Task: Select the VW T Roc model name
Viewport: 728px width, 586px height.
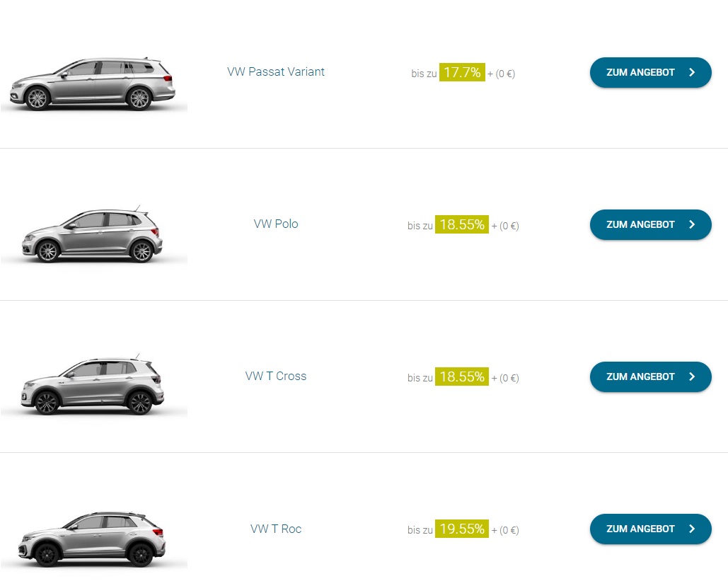Action: point(276,529)
